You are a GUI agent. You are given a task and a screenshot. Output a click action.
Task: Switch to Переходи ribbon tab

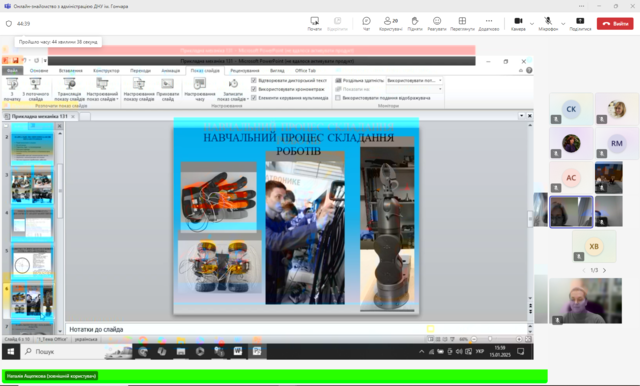tap(140, 71)
